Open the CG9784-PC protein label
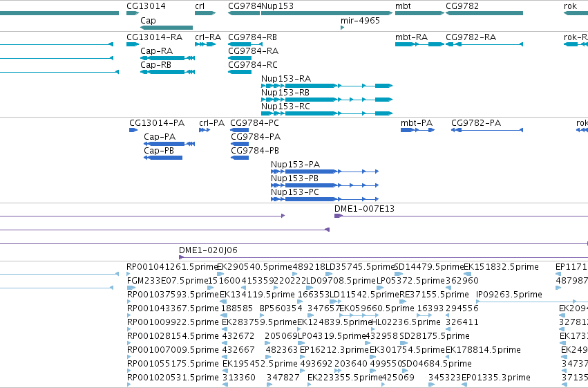 coord(254,123)
